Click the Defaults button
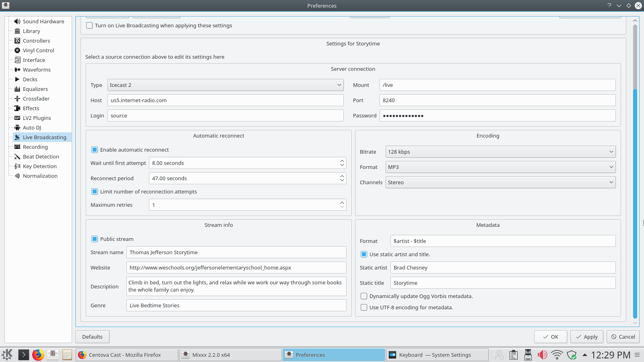The image size is (644, 362). [x=92, y=337]
